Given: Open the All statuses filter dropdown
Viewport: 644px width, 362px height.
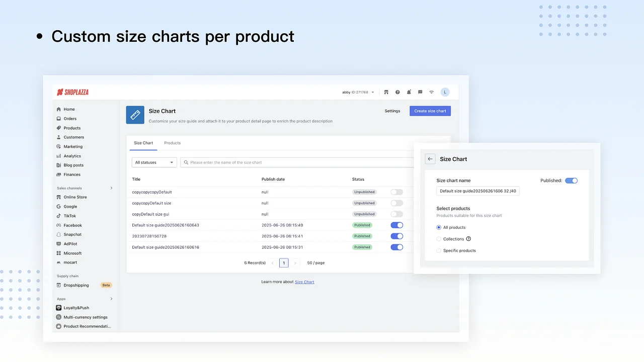Looking at the screenshot, I should (154, 162).
